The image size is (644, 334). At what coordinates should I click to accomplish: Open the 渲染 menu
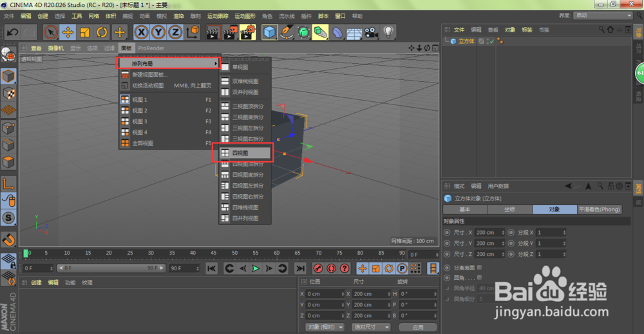pyautogui.click(x=178, y=16)
